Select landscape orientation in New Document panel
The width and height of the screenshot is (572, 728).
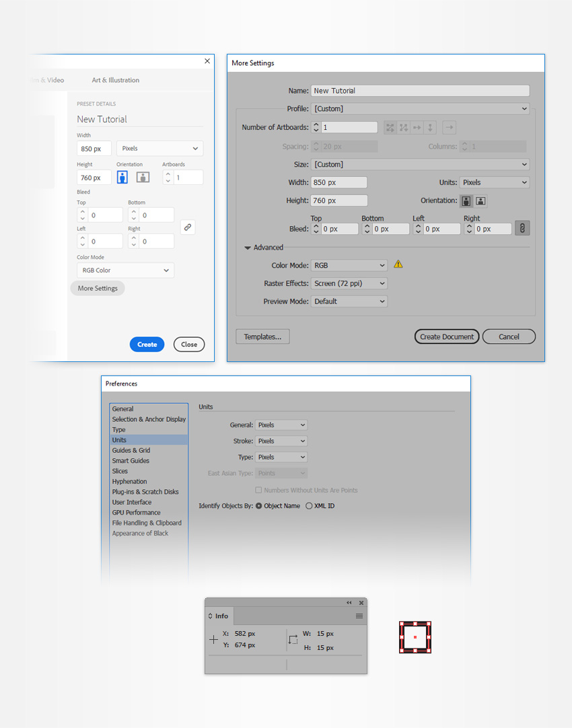[143, 177]
